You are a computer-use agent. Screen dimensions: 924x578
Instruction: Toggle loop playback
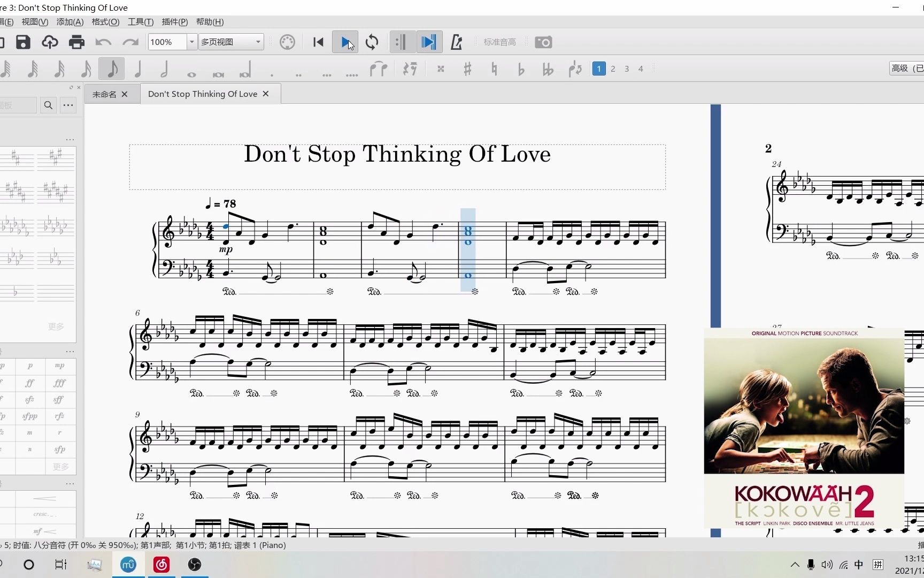coord(372,42)
